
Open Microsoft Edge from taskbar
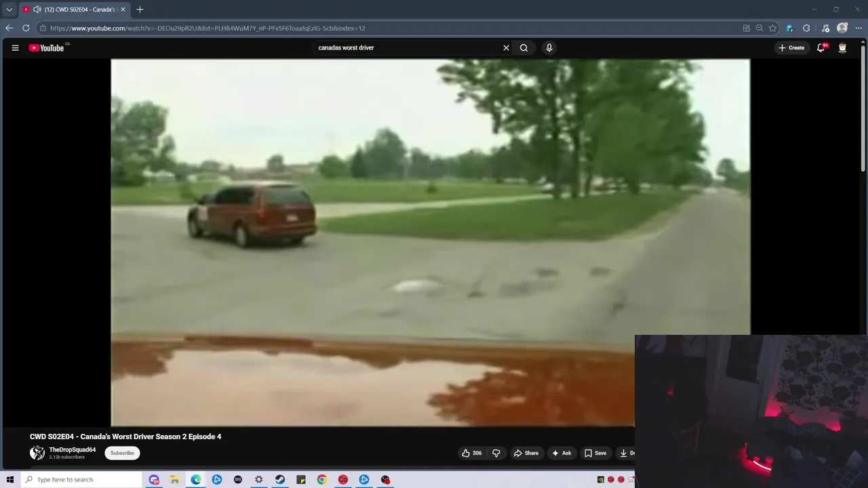[196, 479]
